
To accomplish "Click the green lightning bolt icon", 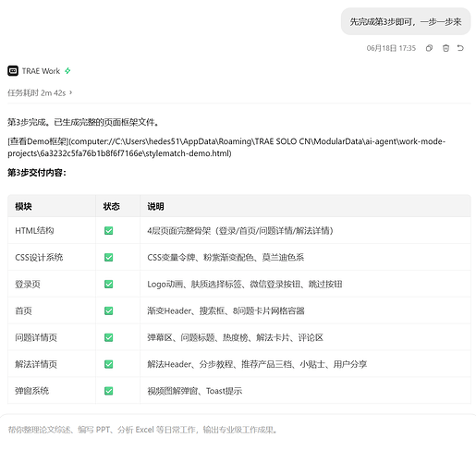I will (x=67, y=71).
